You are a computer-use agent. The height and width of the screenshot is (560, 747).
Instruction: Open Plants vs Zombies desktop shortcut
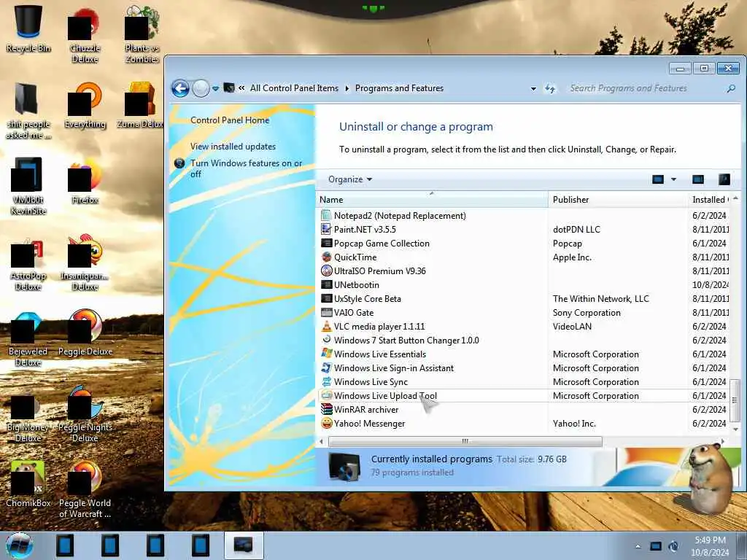point(142,35)
